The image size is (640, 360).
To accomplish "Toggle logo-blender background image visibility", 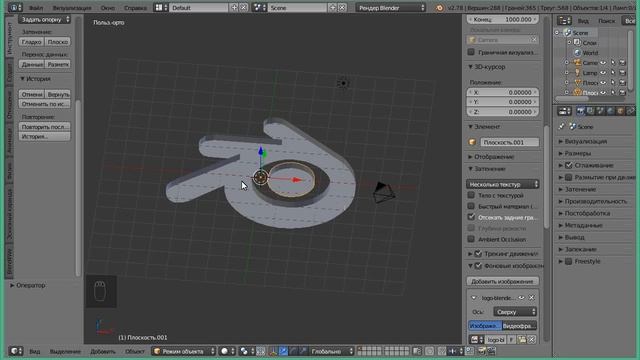I will pyautogui.click(x=521, y=298).
